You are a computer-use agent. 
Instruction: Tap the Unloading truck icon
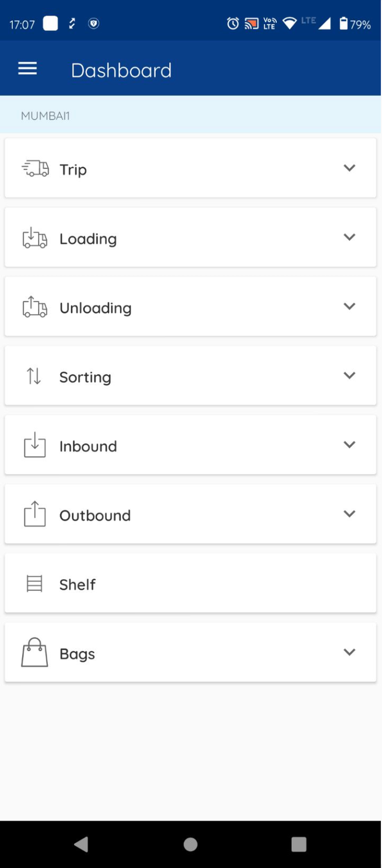tap(35, 307)
